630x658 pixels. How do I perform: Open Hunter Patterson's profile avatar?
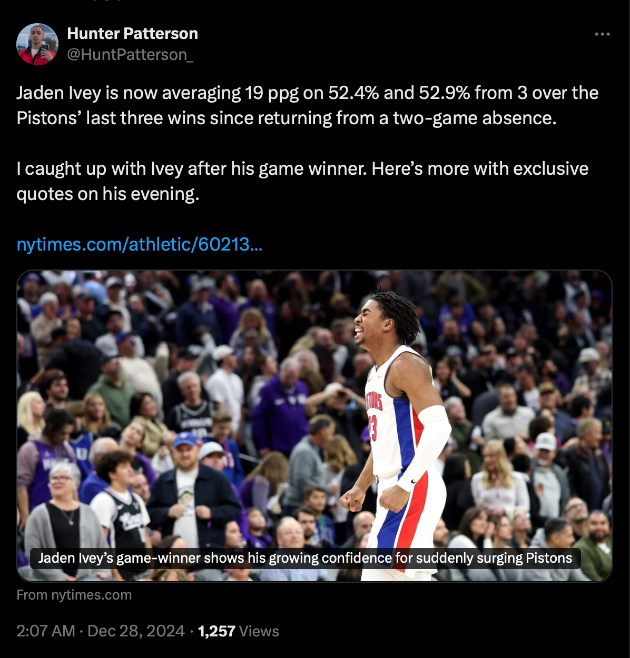[x=37, y=44]
